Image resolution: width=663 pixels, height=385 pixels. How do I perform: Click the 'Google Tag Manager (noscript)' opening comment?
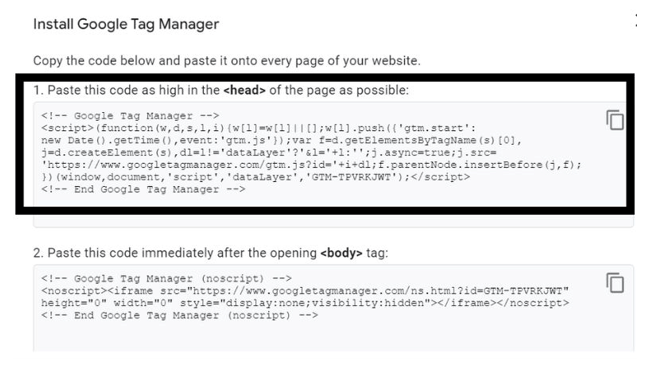[x=166, y=279]
